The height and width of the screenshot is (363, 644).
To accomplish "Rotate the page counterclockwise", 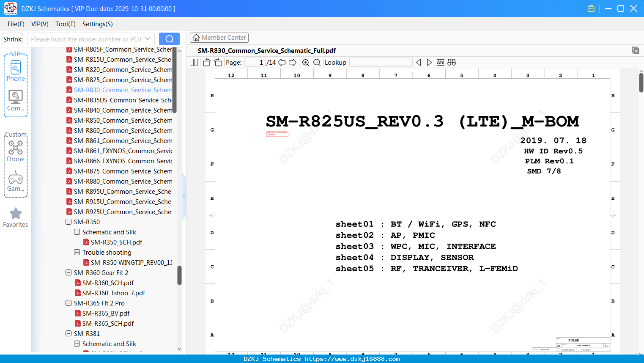I will [206, 63].
